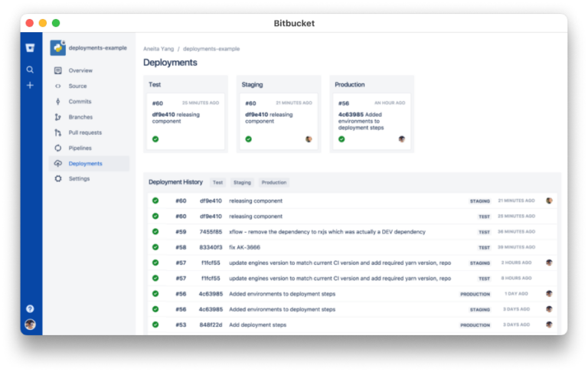Click build number #53 in history

click(x=181, y=325)
